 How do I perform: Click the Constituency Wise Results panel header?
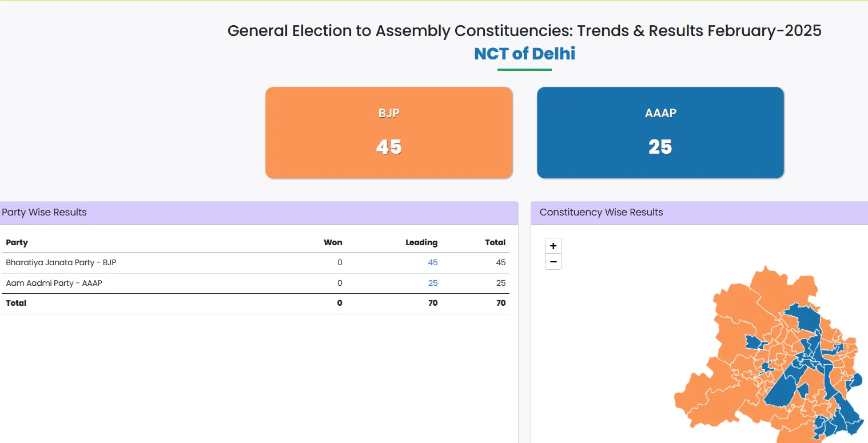point(601,212)
